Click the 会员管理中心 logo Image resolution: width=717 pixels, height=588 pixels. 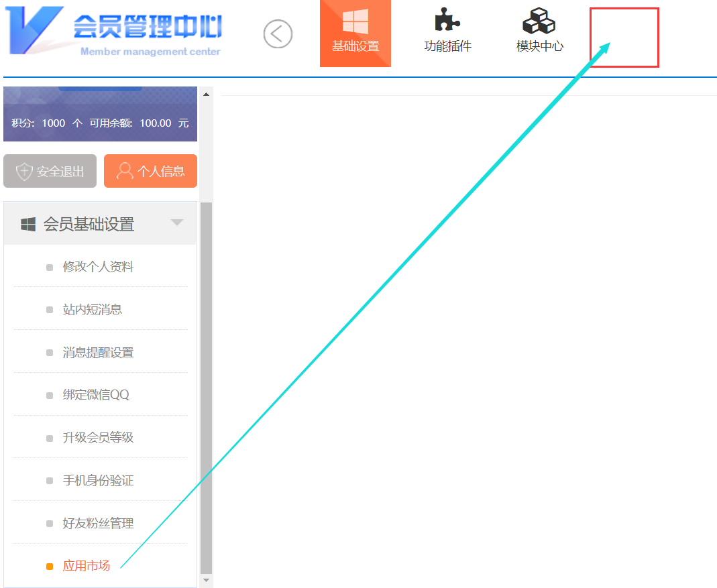[x=114, y=32]
